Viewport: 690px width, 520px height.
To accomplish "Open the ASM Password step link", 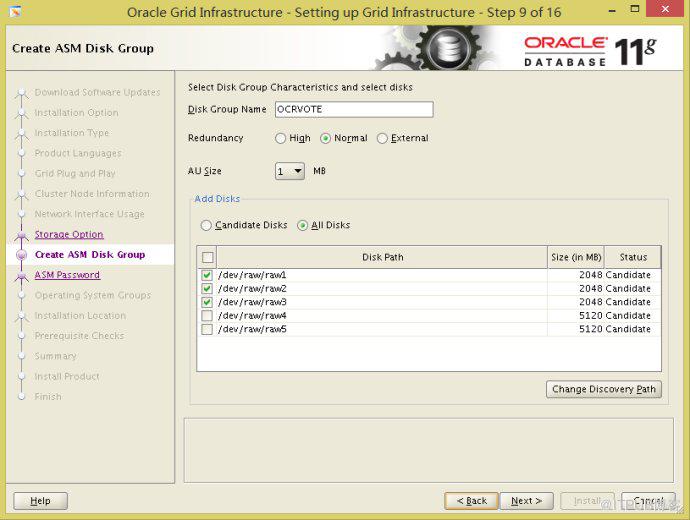I will (67, 275).
